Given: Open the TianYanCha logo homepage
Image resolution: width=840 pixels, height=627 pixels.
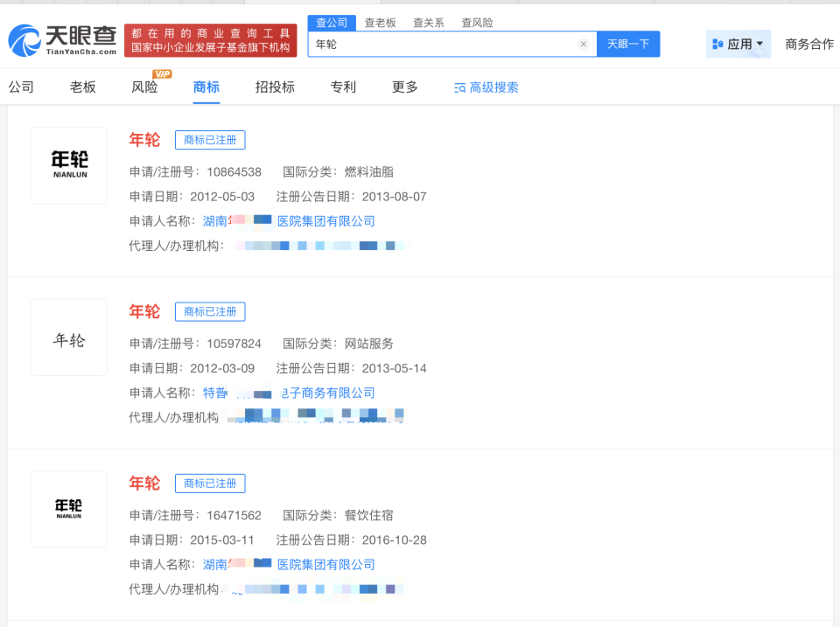Looking at the screenshot, I should [x=63, y=40].
